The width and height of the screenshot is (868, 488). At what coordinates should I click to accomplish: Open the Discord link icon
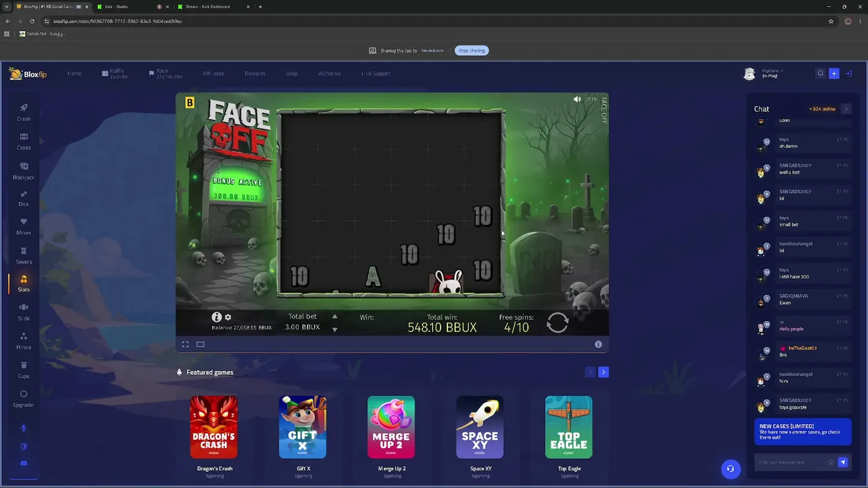tap(24, 464)
